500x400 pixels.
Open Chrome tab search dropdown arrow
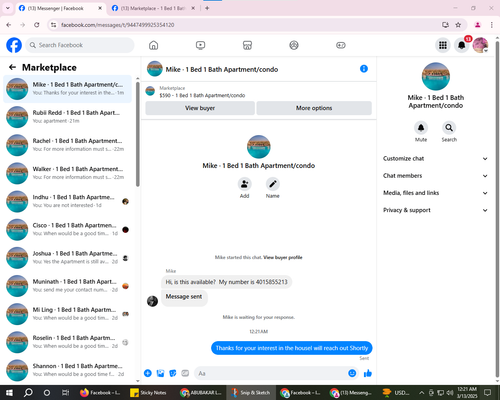click(8, 8)
